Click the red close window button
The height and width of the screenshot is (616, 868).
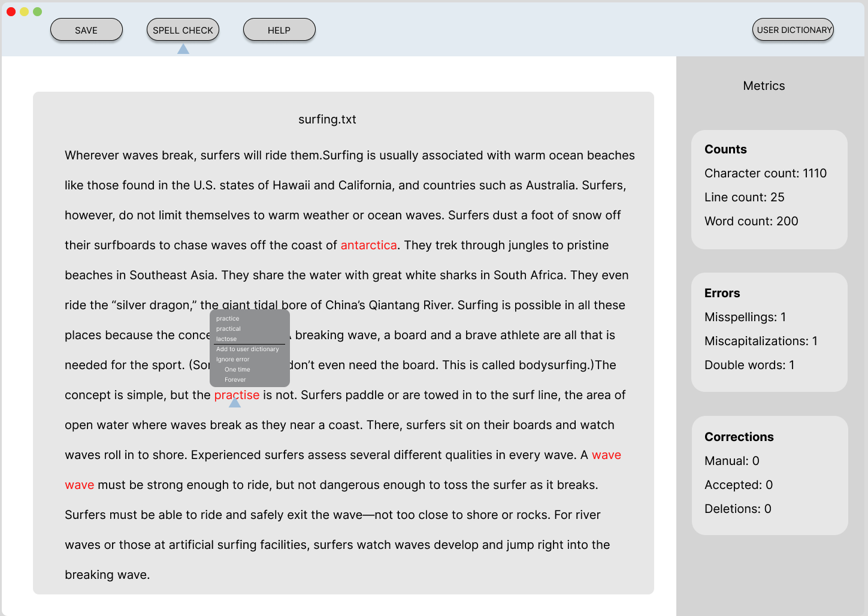pyautogui.click(x=11, y=11)
